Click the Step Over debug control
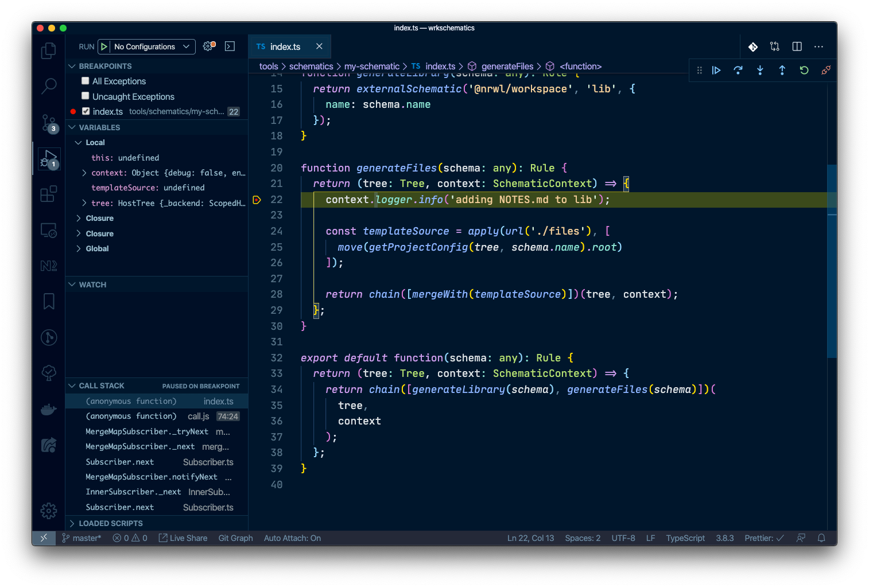This screenshot has width=869, height=588. (738, 70)
